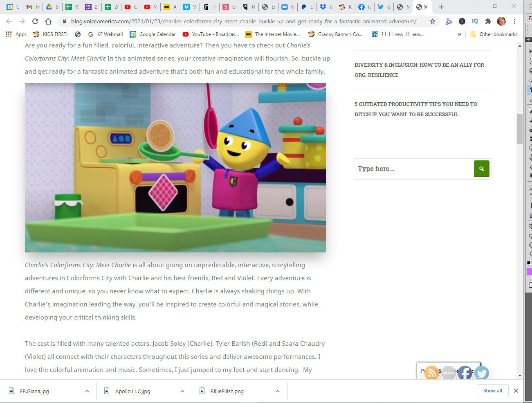This screenshot has width=532, height=403.
Task: Click the lock site info icon
Action: coord(64,21)
